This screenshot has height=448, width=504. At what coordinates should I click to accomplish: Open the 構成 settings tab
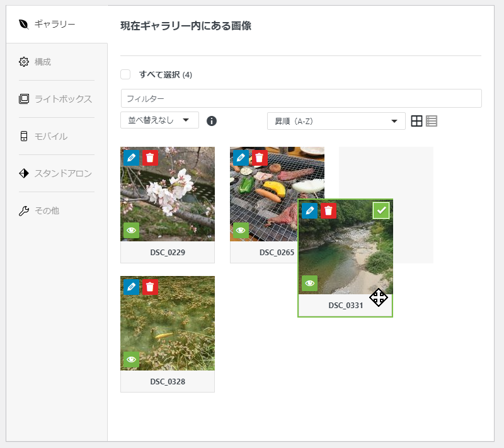(x=57, y=62)
